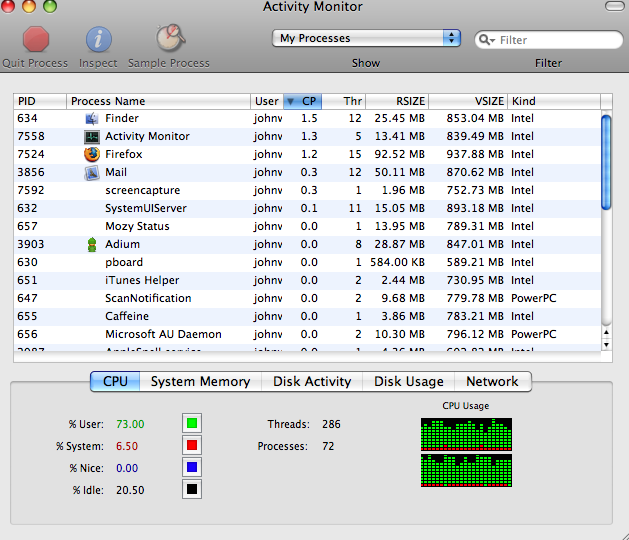629x540 pixels.
Task: Click the 73.00 % User value
Action: (130, 424)
